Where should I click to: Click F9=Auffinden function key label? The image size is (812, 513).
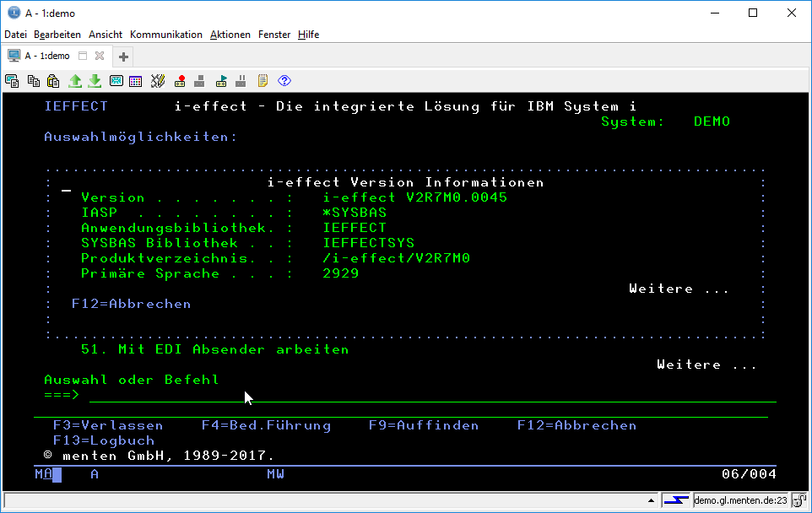424,425
